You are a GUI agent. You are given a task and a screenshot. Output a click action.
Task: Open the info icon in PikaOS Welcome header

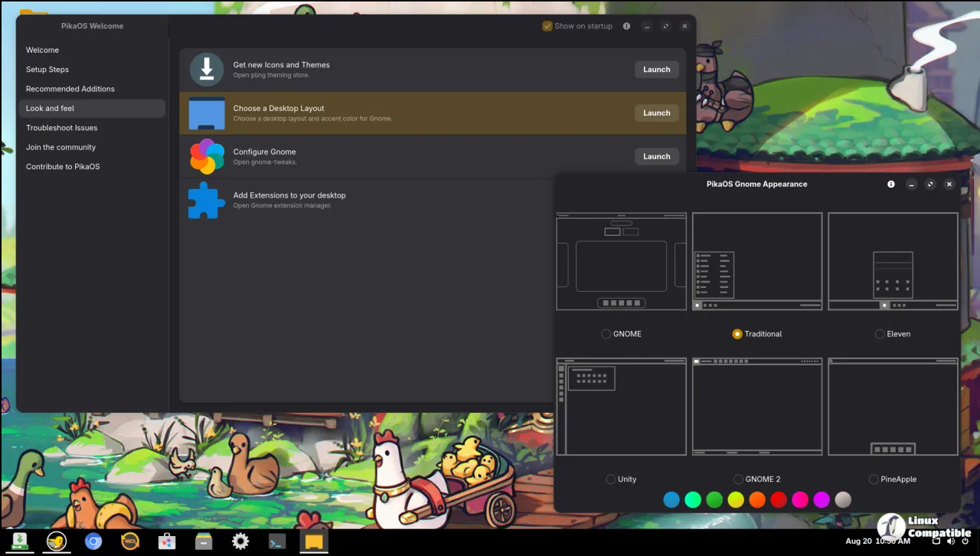pyautogui.click(x=626, y=26)
